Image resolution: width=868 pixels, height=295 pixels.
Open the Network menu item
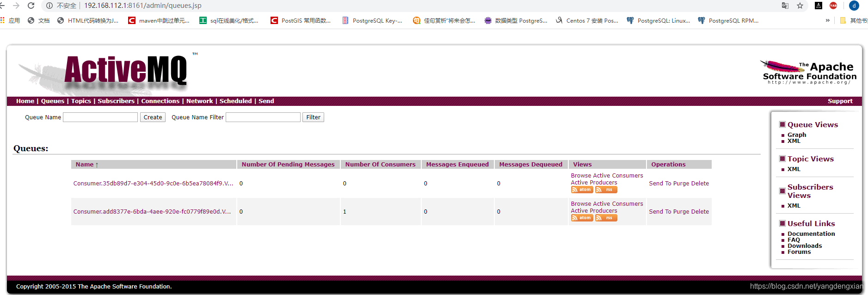[x=199, y=101]
